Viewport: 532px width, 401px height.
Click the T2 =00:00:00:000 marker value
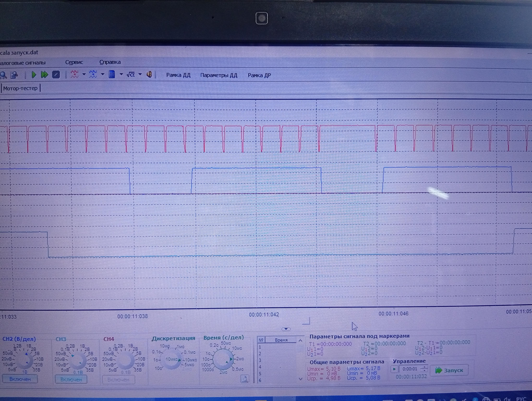[384, 343]
